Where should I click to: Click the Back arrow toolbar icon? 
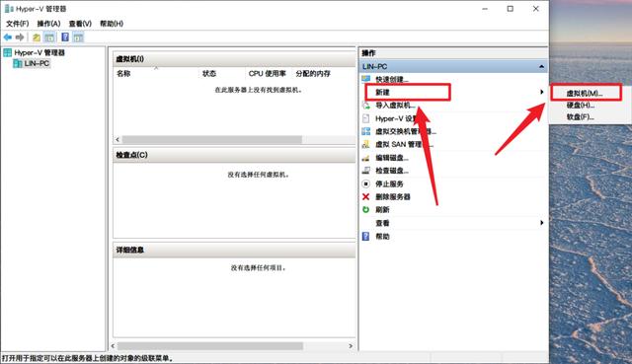point(8,37)
